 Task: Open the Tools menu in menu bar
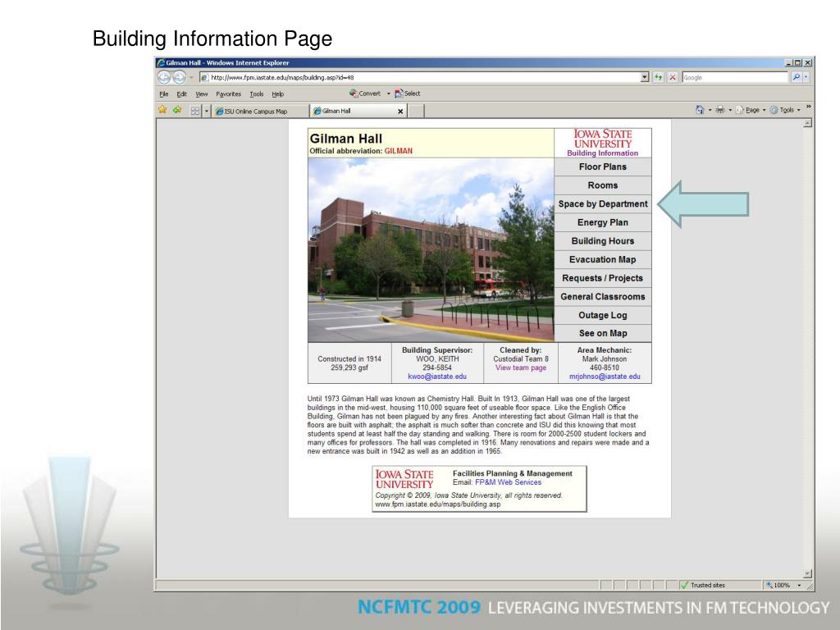click(x=257, y=94)
